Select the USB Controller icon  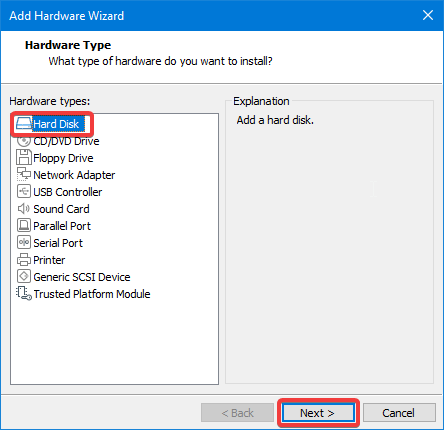24,192
